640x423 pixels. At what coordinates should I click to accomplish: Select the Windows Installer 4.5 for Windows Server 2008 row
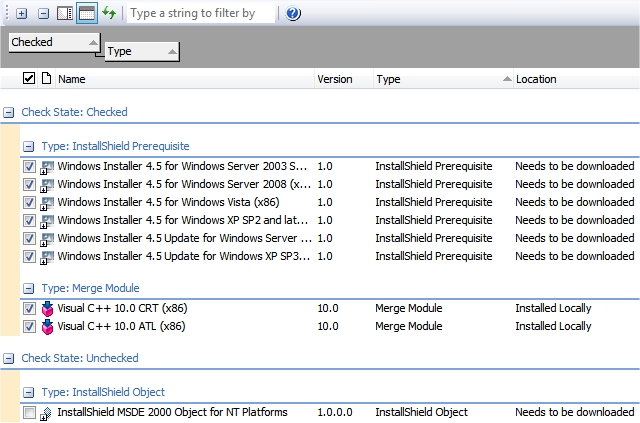coord(185,185)
